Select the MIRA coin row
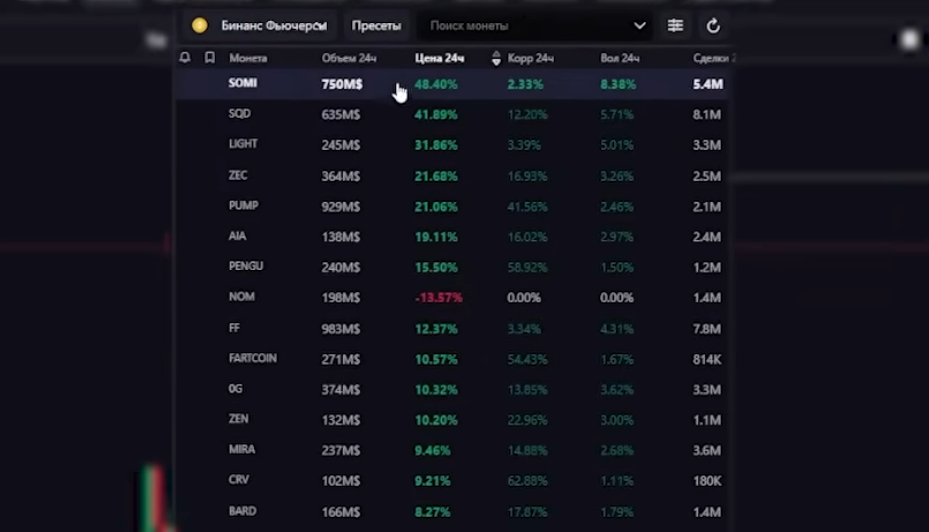The height and width of the screenshot is (532, 929). [453, 450]
